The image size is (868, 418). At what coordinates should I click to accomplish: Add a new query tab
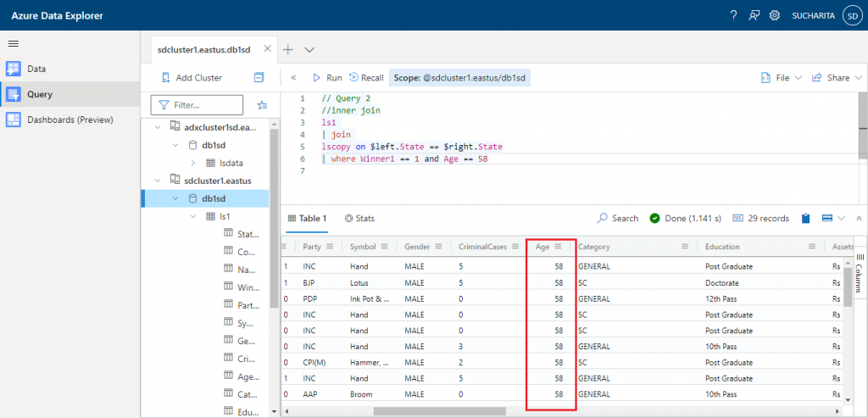pos(287,50)
